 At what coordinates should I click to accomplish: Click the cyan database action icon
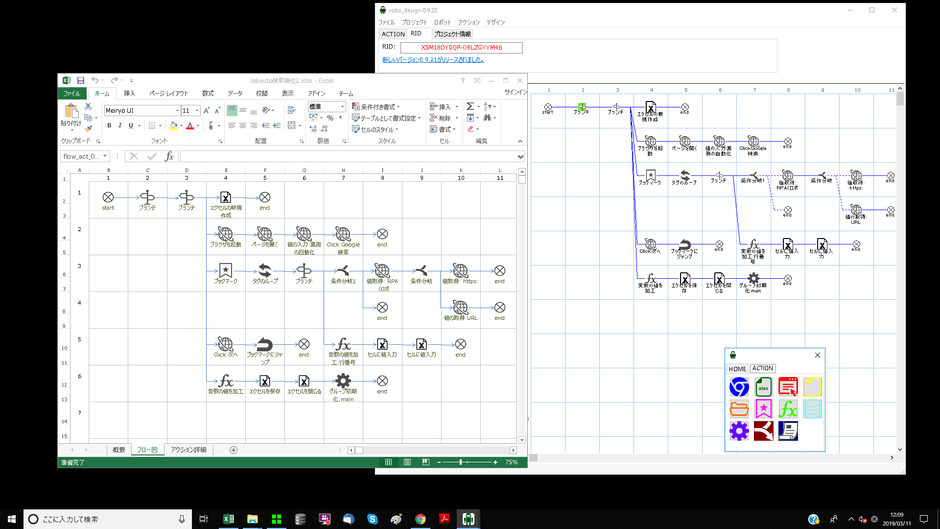point(812,409)
